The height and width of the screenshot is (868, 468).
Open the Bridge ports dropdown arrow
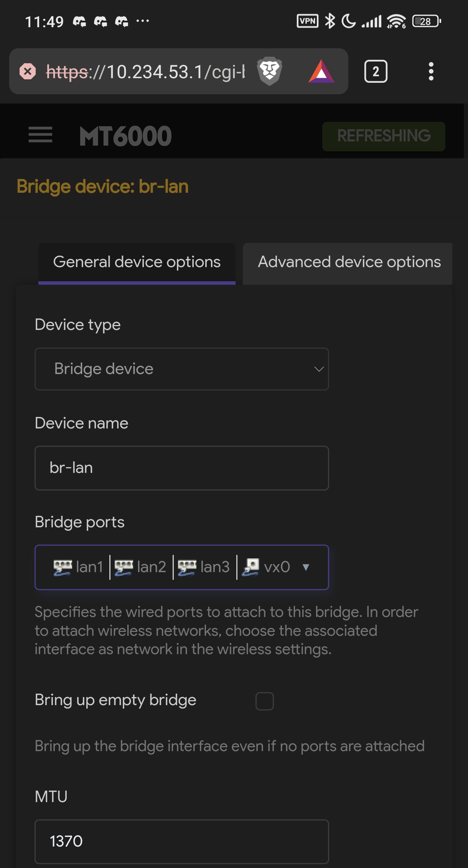(x=306, y=567)
